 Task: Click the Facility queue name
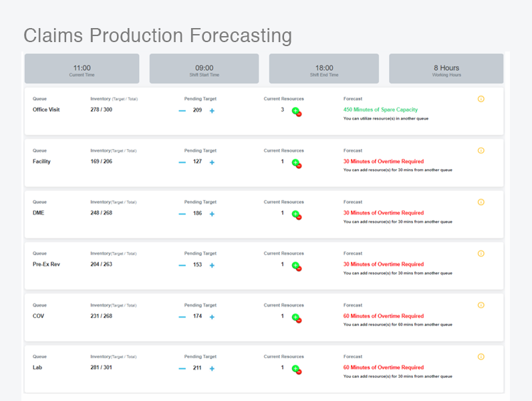pyautogui.click(x=41, y=161)
